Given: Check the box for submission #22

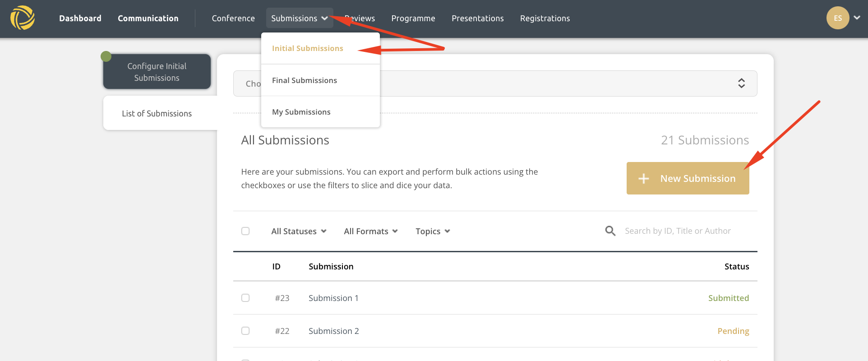Looking at the screenshot, I should tap(245, 331).
